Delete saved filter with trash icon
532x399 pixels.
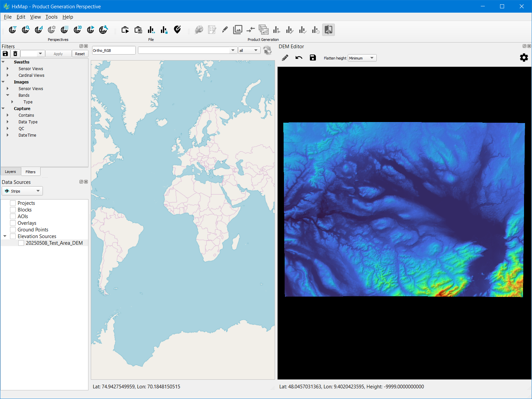pyautogui.click(x=15, y=54)
